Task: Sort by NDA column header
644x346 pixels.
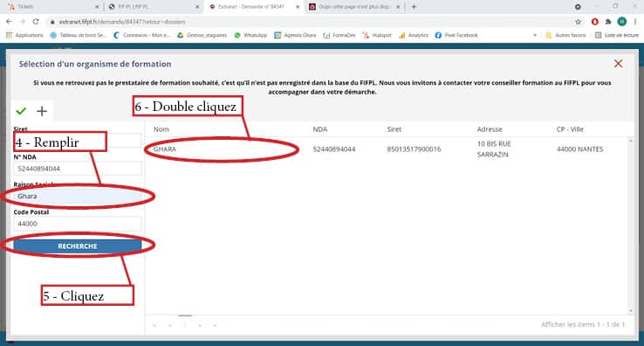Action: pos(320,129)
